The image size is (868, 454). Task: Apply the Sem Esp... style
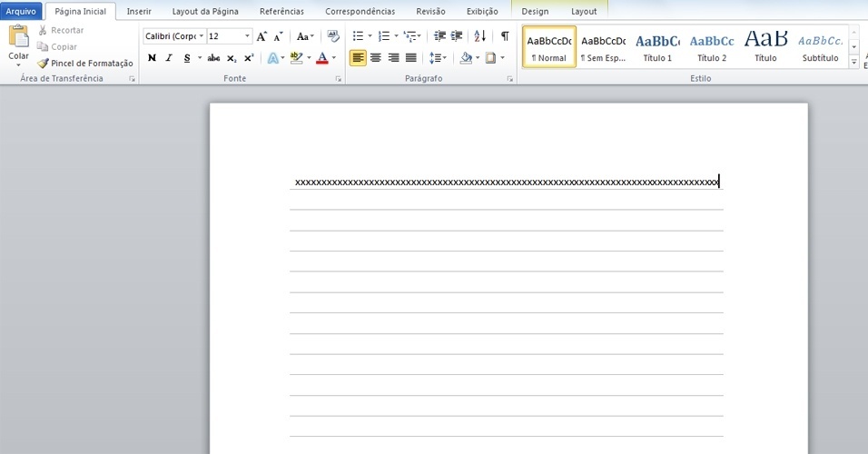point(604,47)
